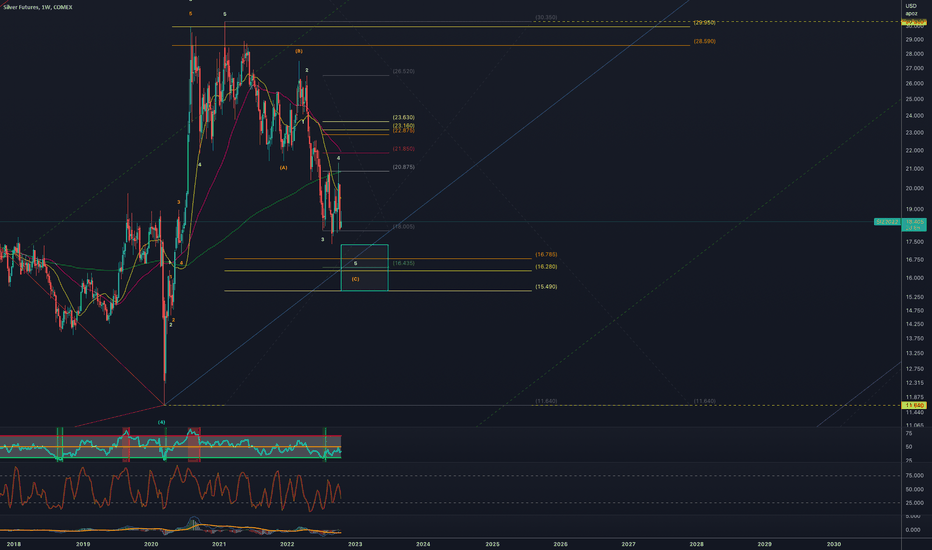
Task: Click 27.000 on the price axis
Action: [x=914, y=68]
